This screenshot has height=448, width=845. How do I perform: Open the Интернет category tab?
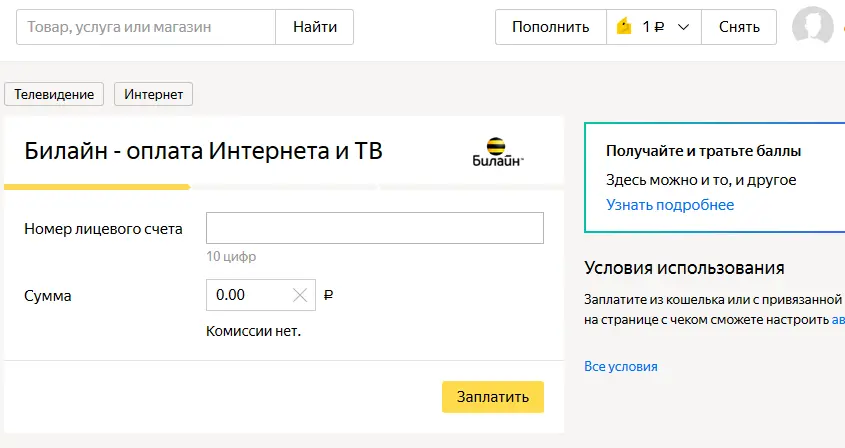[x=154, y=94]
